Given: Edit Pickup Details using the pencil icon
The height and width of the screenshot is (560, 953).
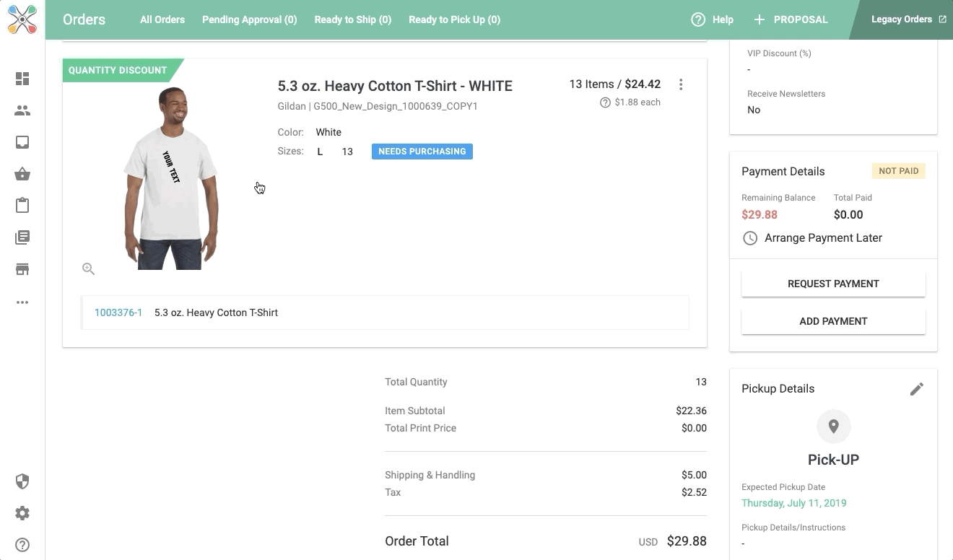Looking at the screenshot, I should tap(917, 388).
